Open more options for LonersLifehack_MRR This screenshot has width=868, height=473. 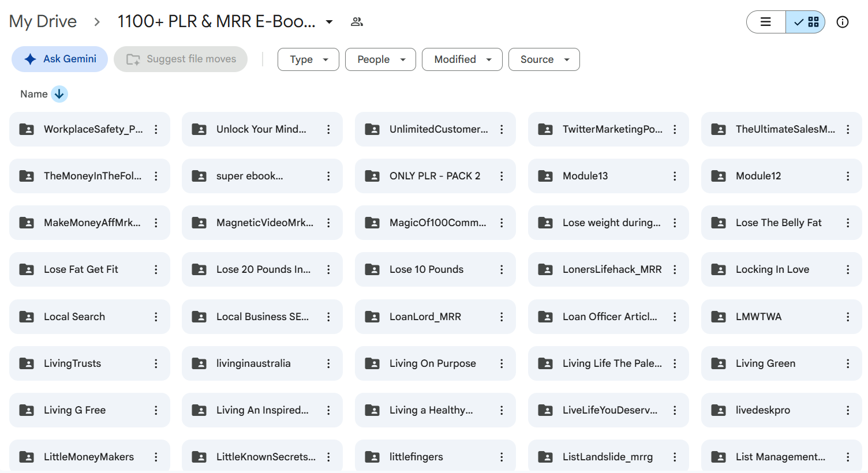675,269
